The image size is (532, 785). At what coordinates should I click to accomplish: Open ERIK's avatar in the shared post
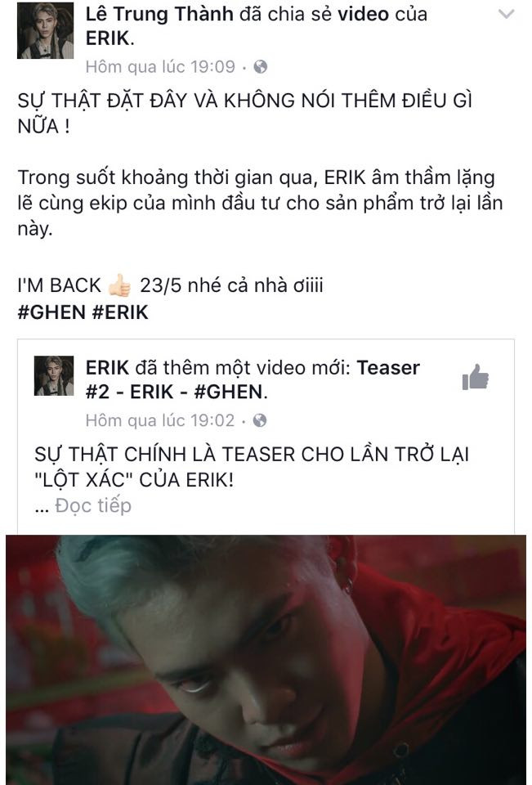54,376
